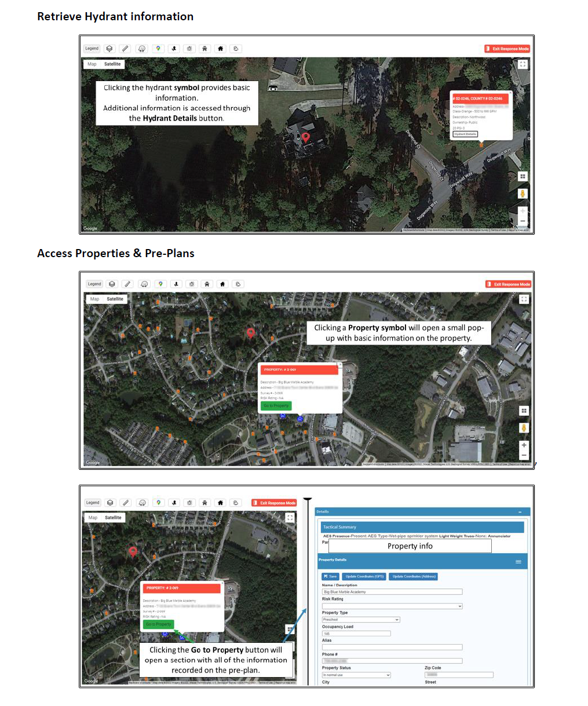Click the Street View pegman on hydrant map
The height and width of the screenshot is (706, 588).
523,193
